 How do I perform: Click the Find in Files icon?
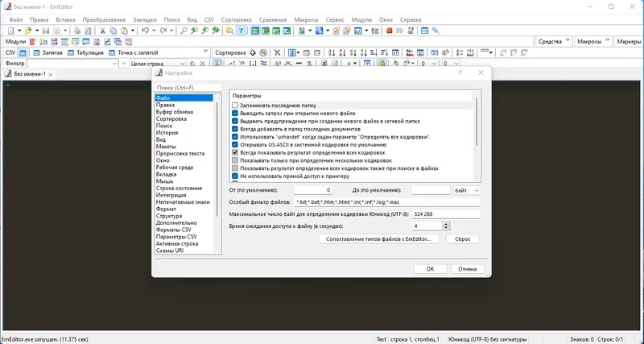229,31
